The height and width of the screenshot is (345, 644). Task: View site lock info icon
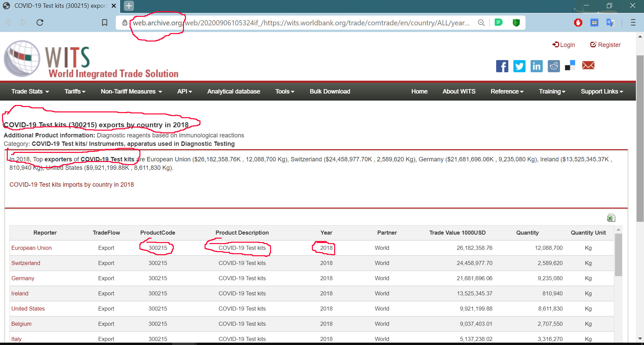tap(125, 23)
